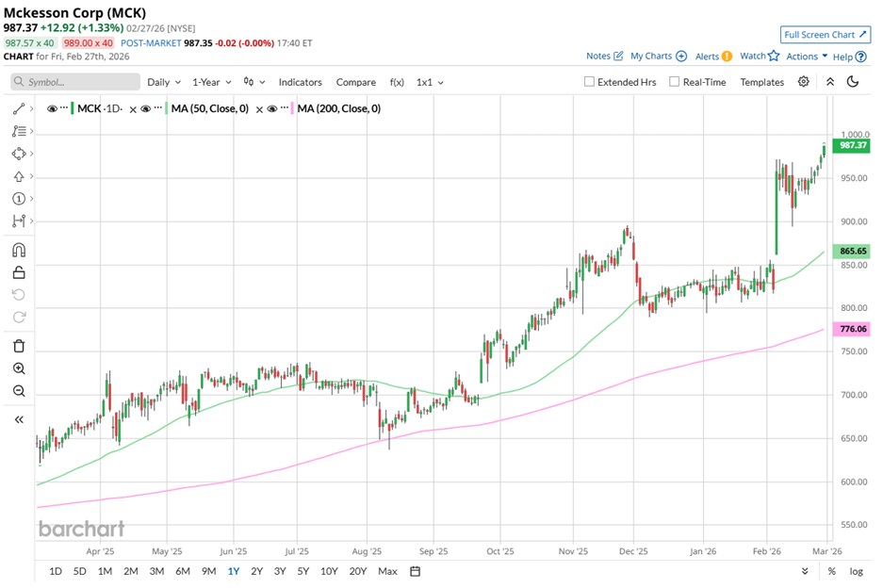Open the Daily frequency dropdown
883x588 pixels.
(163, 82)
